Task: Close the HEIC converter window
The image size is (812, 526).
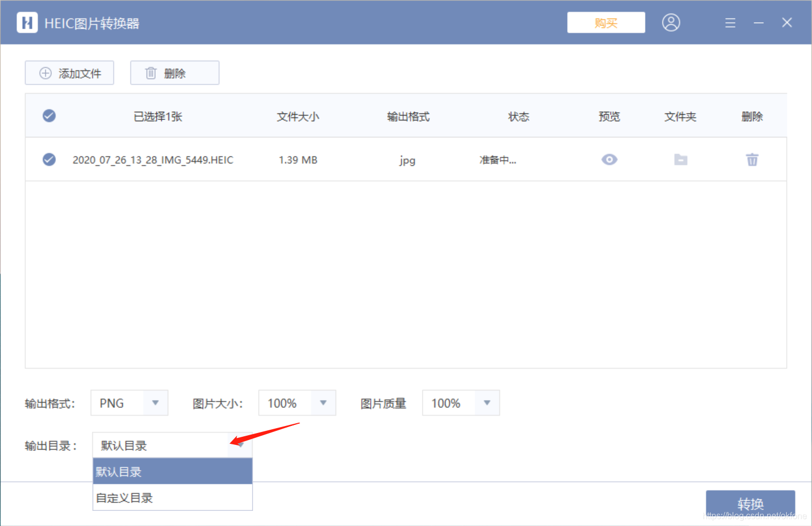Action: [787, 23]
